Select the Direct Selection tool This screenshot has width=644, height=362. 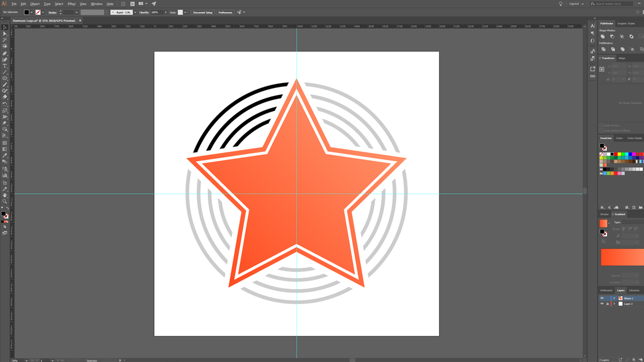click(5, 34)
